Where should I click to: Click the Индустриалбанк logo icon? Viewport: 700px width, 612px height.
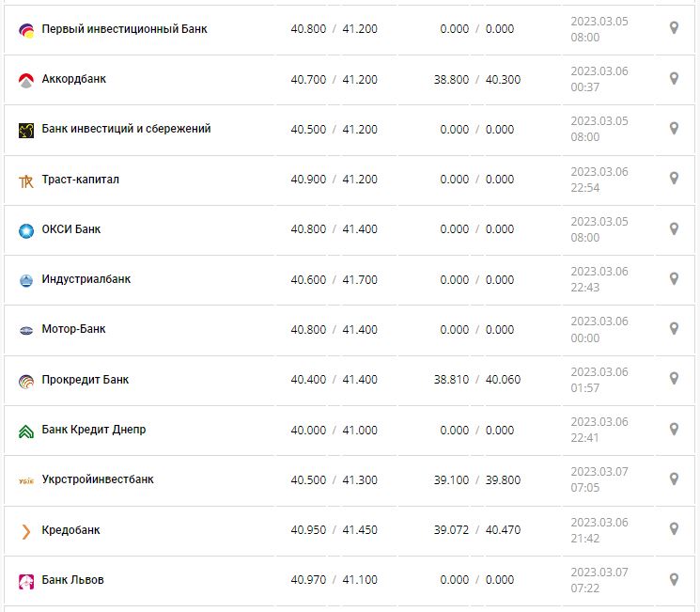tap(26, 280)
